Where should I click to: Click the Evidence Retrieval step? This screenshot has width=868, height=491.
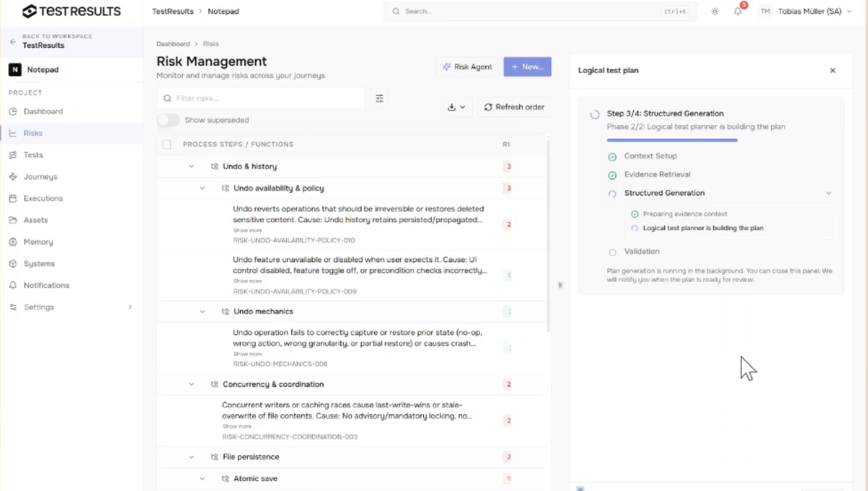pyautogui.click(x=657, y=174)
